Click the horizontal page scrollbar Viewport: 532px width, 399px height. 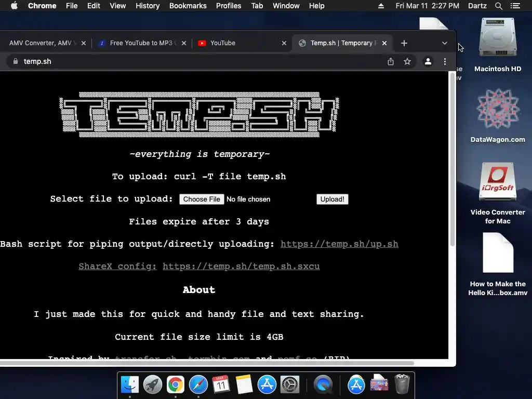point(207,363)
